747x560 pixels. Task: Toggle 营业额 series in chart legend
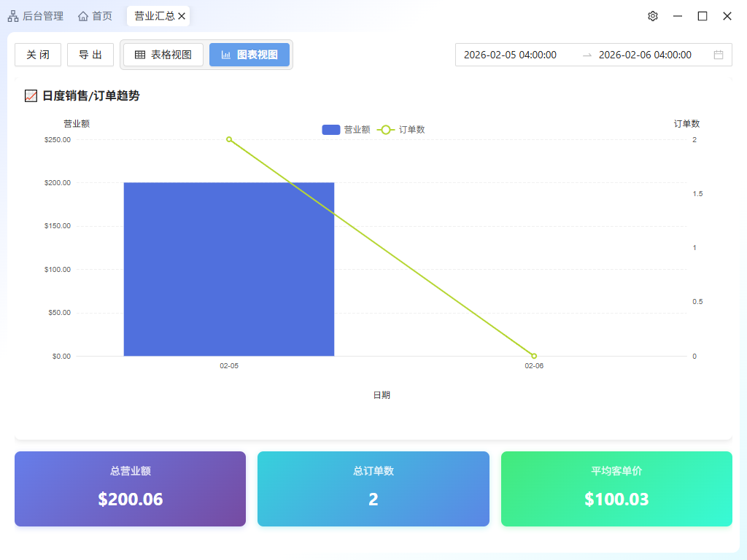click(x=346, y=130)
